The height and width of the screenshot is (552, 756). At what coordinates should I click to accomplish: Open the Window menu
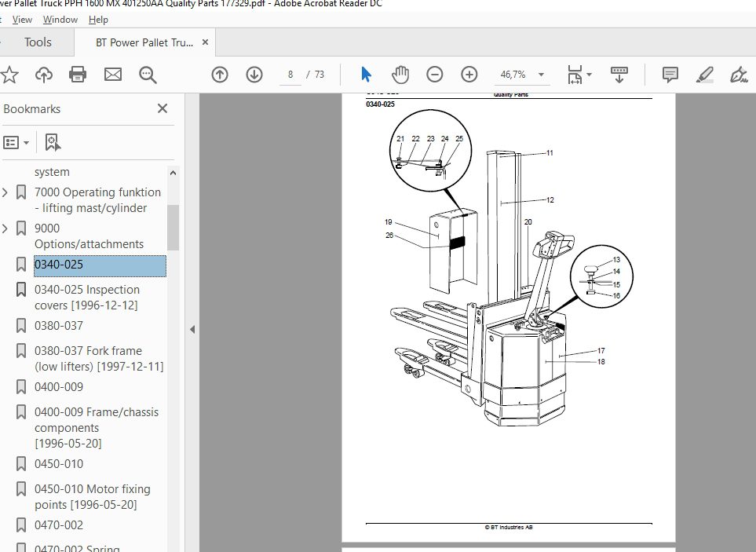[60, 20]
